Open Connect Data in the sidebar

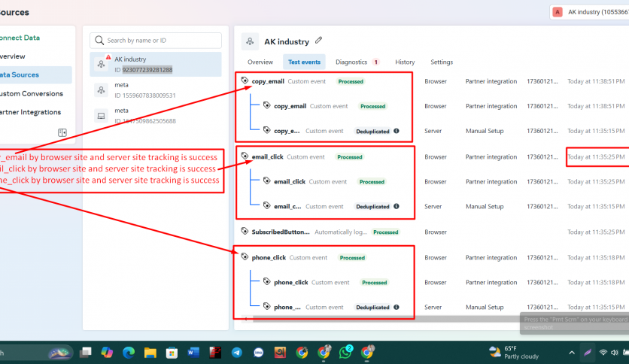[x=20, y=38]
